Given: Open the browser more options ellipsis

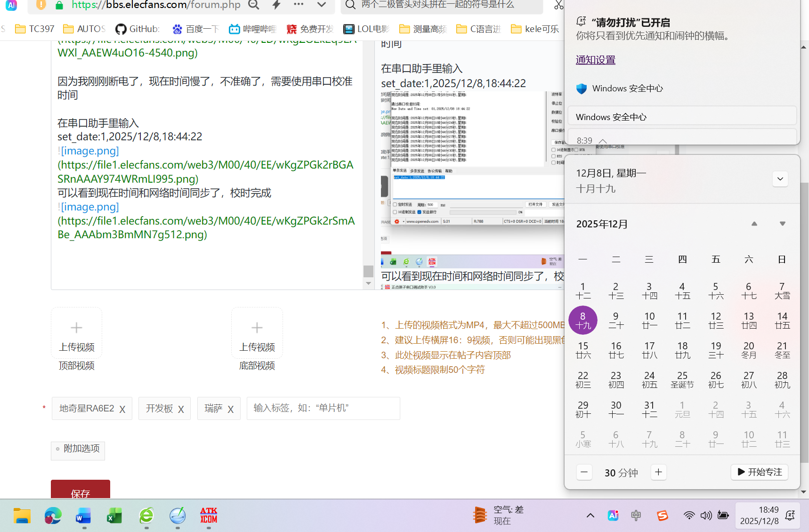Looking at the screenshot, I should [x=299, y=4].
